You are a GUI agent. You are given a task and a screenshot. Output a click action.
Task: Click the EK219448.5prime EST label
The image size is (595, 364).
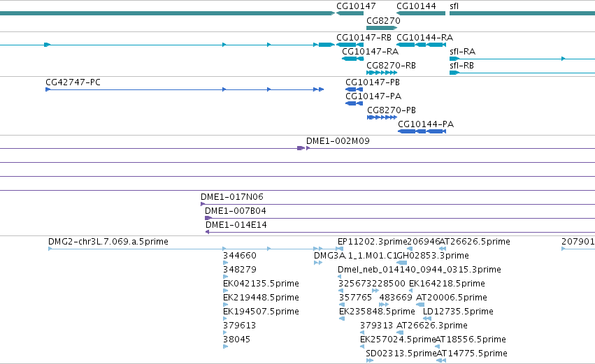[261, 298]
